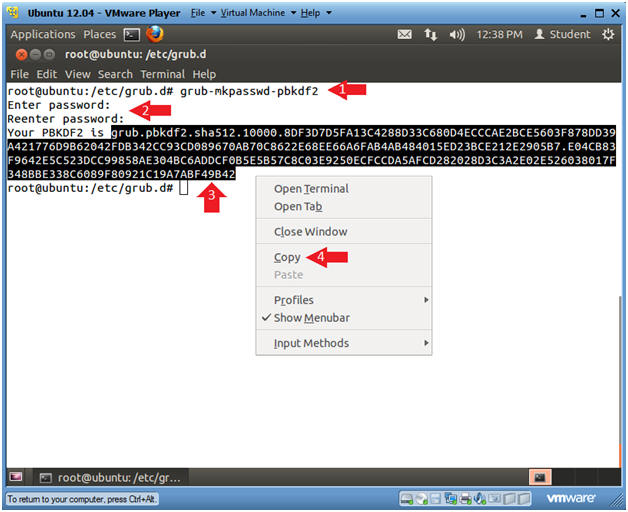
Task: Click the 12:38 PM clock
Action: click(x=499, y=34)
